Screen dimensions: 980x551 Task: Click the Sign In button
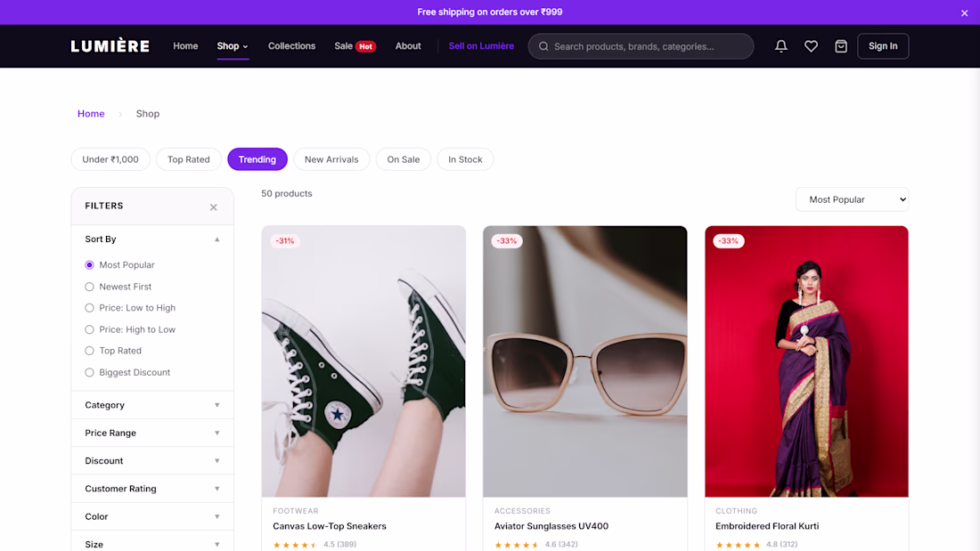[883, 46]
